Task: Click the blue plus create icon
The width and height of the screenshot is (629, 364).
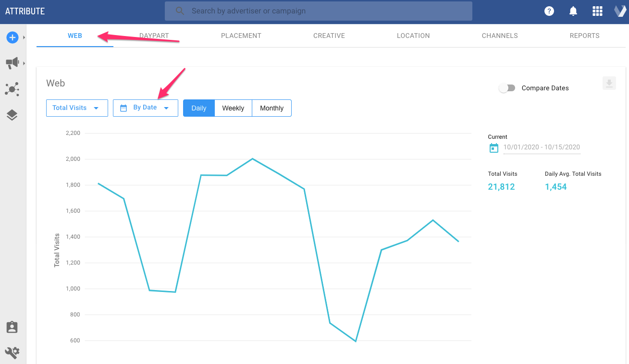Action: pos(12,37)
